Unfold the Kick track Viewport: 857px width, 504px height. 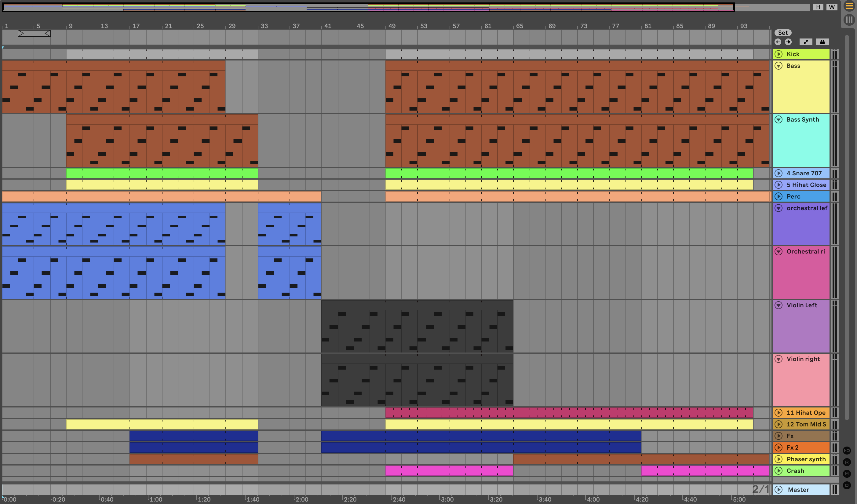(779, 54)
